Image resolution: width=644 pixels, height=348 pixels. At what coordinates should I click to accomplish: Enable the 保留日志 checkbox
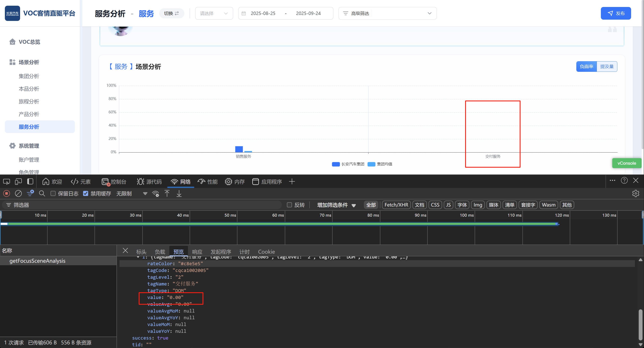(53, 193)
